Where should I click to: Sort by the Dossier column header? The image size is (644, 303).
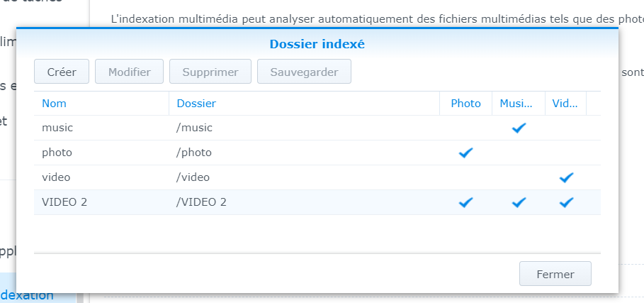196,104
